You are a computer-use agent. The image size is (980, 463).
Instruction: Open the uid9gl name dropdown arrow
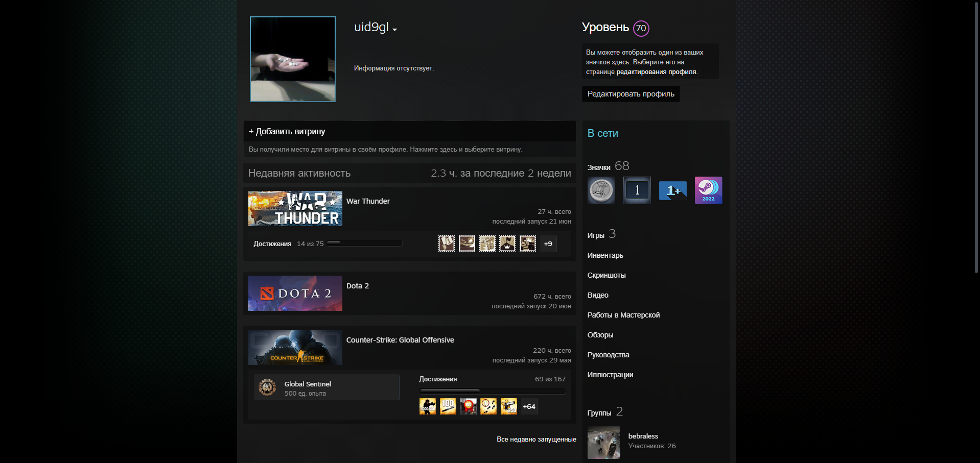click(x=394, y=30)
